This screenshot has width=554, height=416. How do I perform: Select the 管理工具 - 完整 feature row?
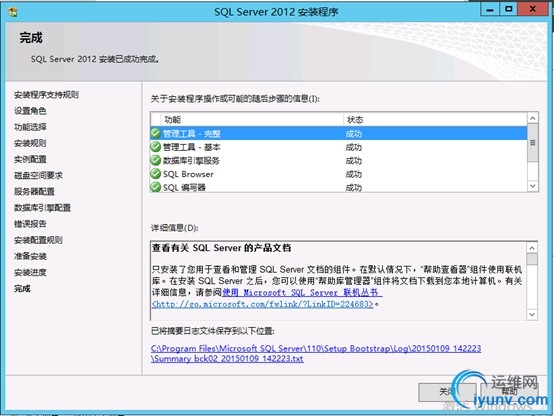338,134
